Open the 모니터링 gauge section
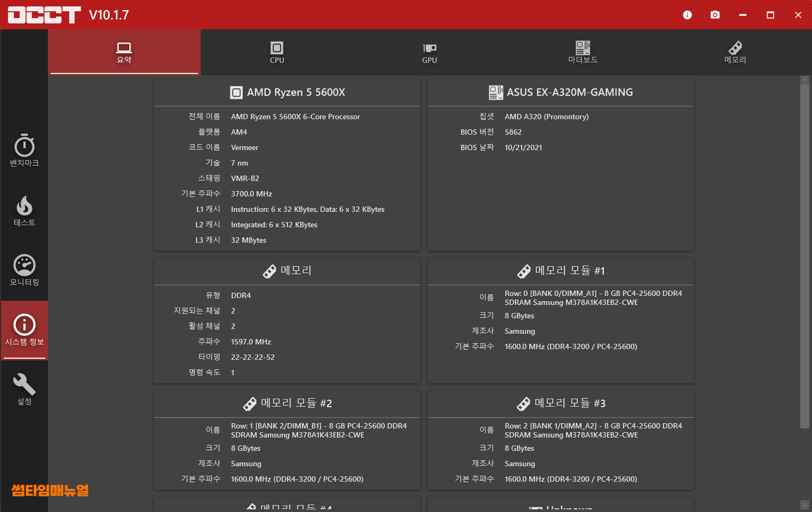812x512 pixels. tap(24, 270)
